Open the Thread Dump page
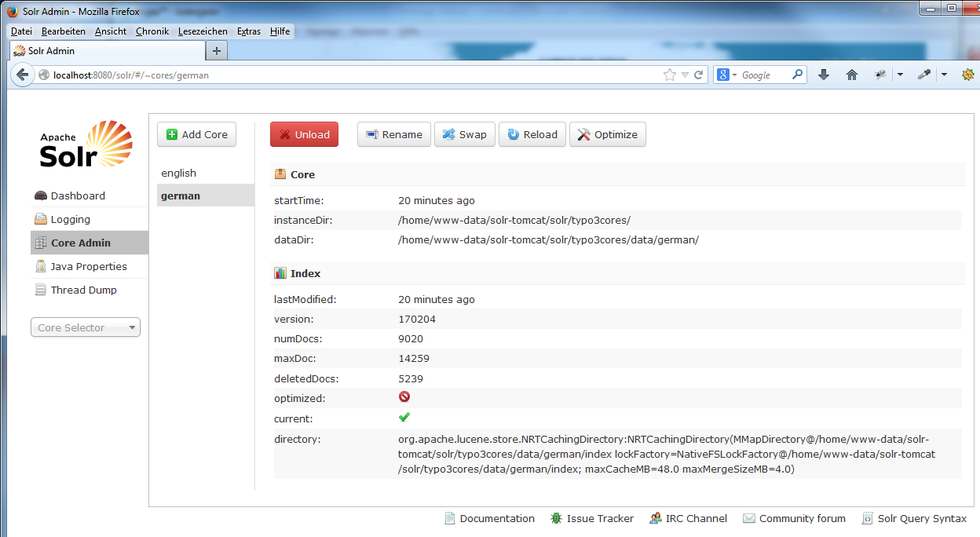 point(83,290)
